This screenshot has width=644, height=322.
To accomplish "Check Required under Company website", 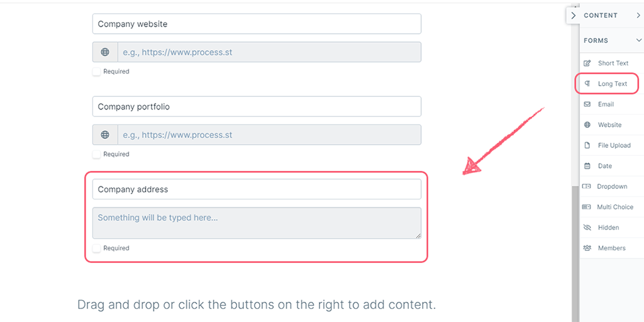I will [96, 72].
